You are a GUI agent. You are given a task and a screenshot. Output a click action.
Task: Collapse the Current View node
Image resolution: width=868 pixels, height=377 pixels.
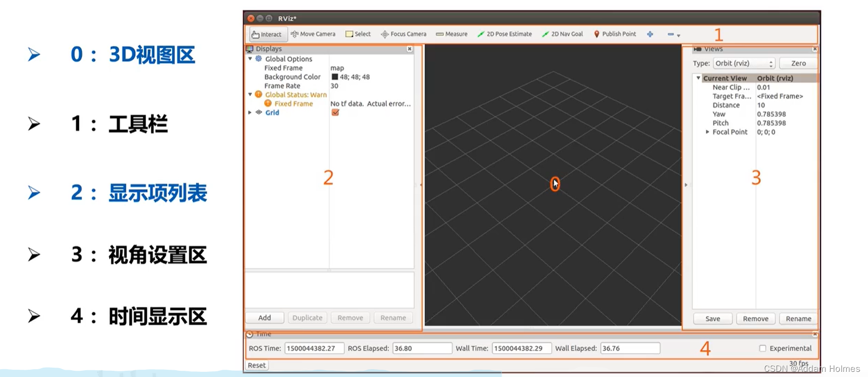[x=698, y=78]
